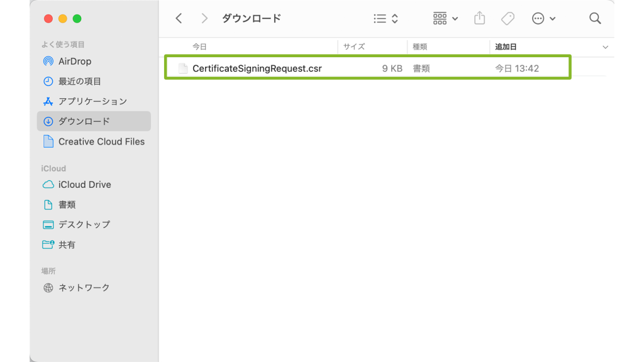Open AirDrop in the sidebar
Image resolution: width=644 pixels, height=362 pixels.
[74, 62]
